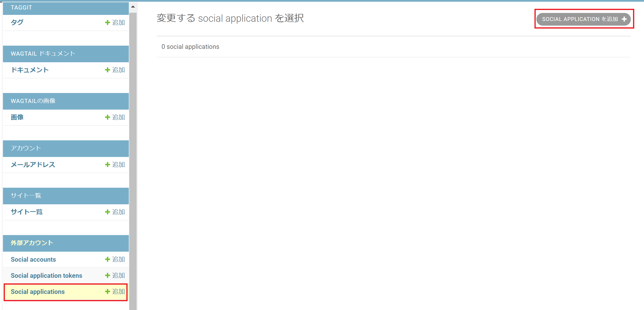The image size is (644, 310).
Task: Open the ドキュメント model link
Action: 30,70
